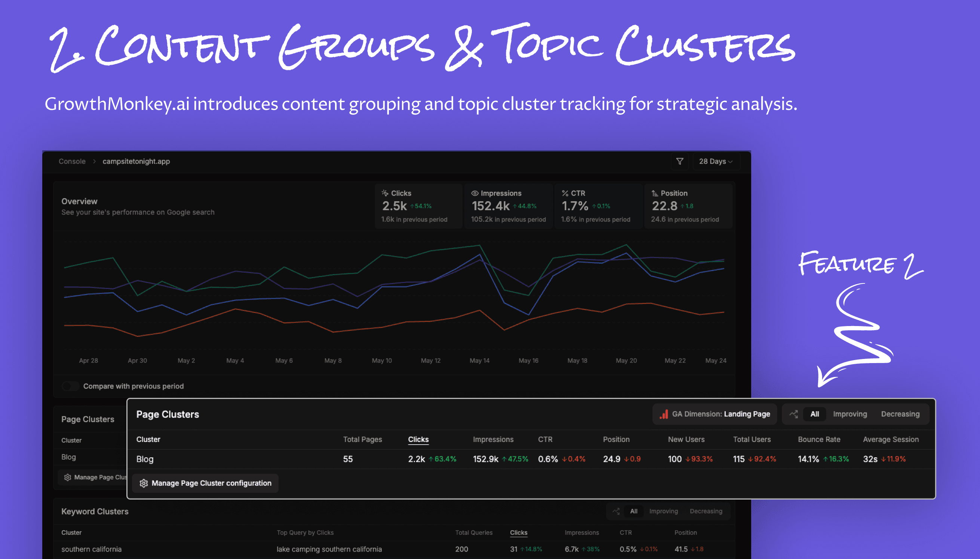Click the query 'lake camping southern california'
The height and width of the screenshot is (559, 980).
pyautogui.click(x=329, y=549)
